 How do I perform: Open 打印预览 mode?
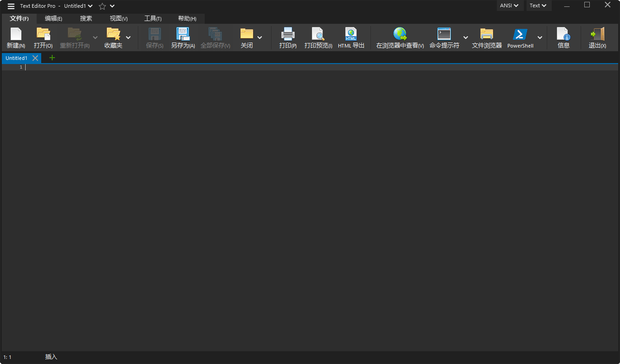click(x=318, y=37)
